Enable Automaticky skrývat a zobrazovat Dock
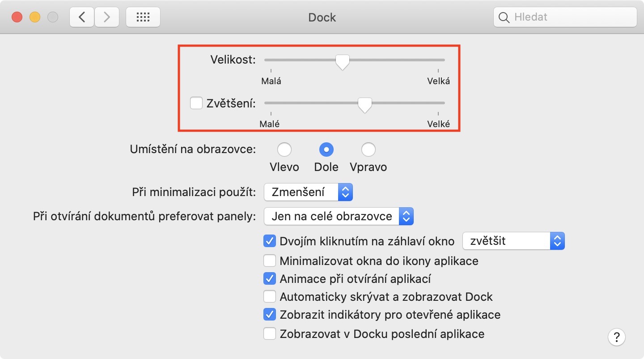 coord(269,296)
